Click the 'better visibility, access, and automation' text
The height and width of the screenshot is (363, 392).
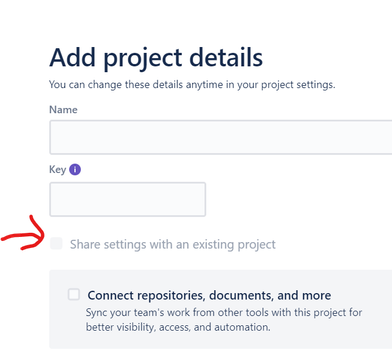coord(178,327)
